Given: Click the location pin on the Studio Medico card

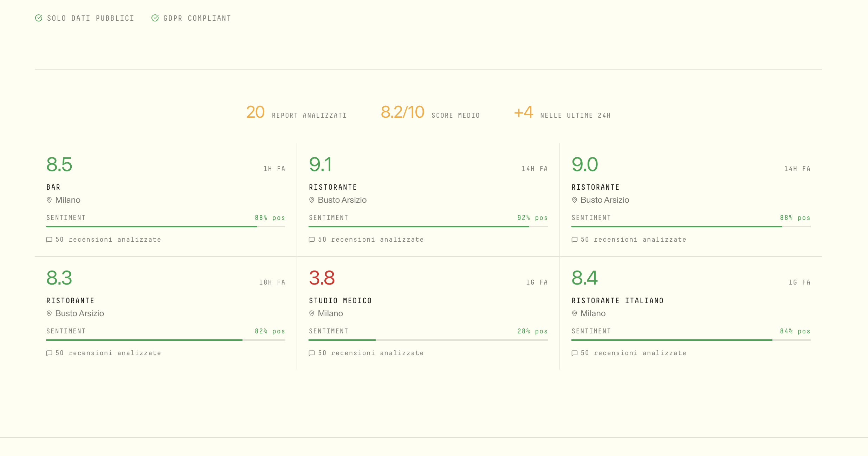Looking at the screenshot, I should 312,313.
